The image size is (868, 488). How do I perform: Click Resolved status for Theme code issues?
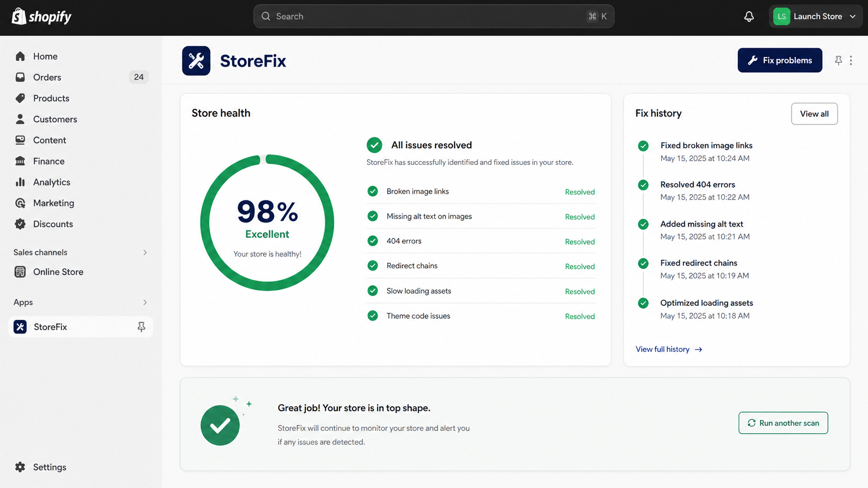pyautogui.click(x=580, y=317)
